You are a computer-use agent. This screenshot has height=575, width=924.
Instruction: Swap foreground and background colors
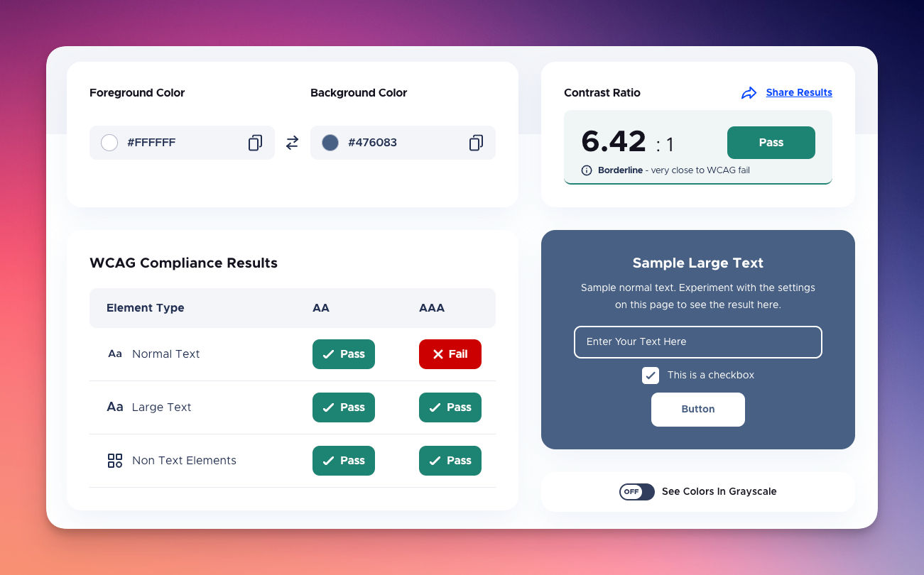pos(293,143)
